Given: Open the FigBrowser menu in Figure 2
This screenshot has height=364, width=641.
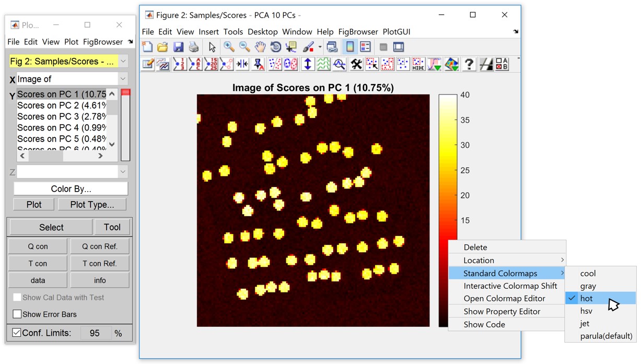Looking at the screenshot, I should [358, 32].
